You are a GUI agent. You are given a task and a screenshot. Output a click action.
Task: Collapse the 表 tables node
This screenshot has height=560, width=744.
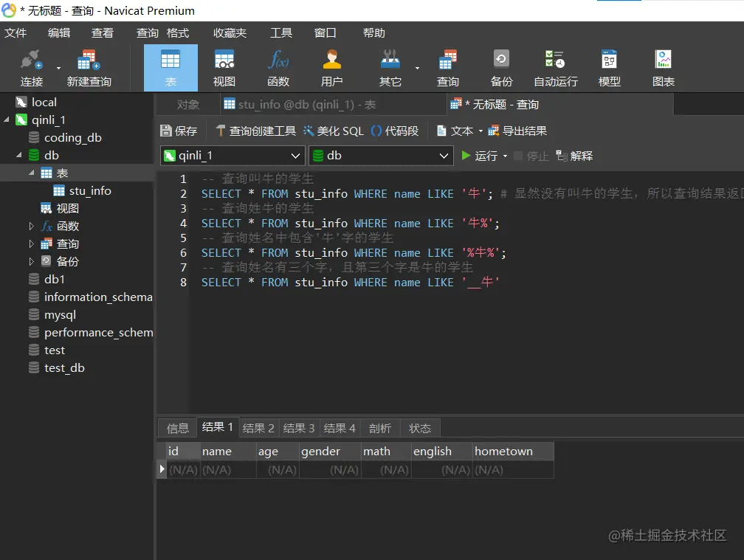(31, 173)
